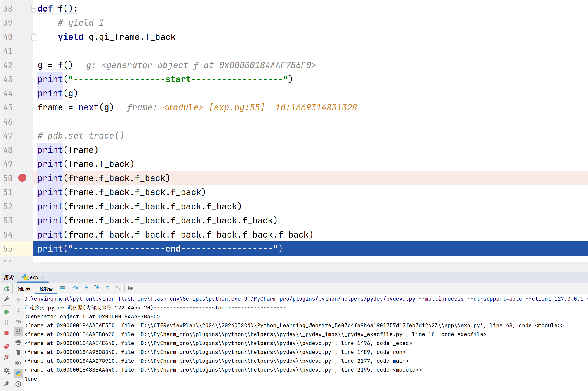
Task: Click frame line with line 2195
Action: coord(223,370)
